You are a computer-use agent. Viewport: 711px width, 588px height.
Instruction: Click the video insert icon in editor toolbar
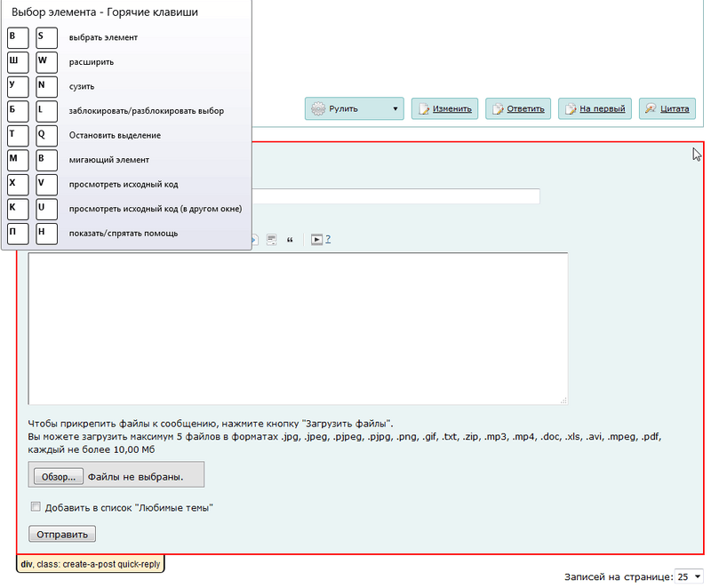(x=316, y=239)
